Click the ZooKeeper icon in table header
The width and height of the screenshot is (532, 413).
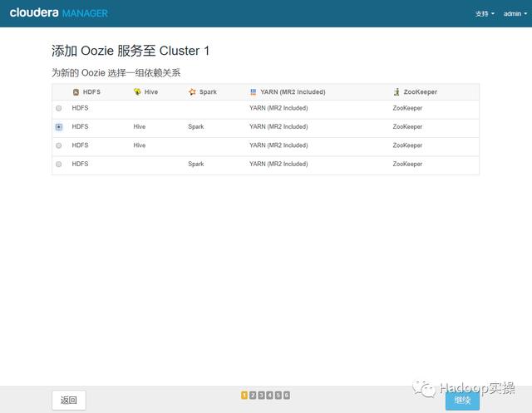pyautogui.click(x=397, y=91)
